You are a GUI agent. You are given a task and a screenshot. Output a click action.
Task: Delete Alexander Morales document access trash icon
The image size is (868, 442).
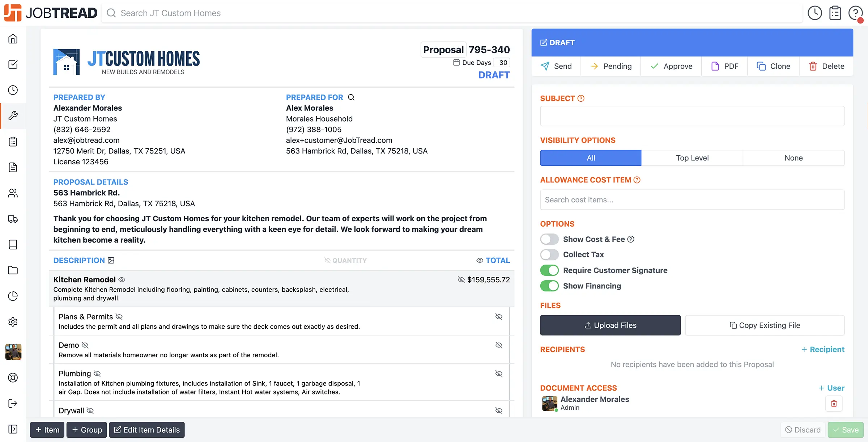(834, 403)
